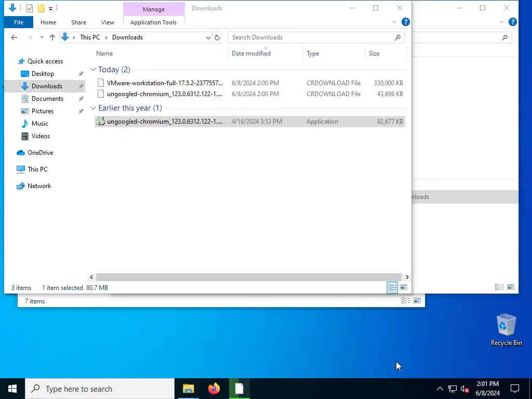Screen dimensions: 532x399
Task: Open Pictures in the navigation pane
Action: click(x=42, y=111)
